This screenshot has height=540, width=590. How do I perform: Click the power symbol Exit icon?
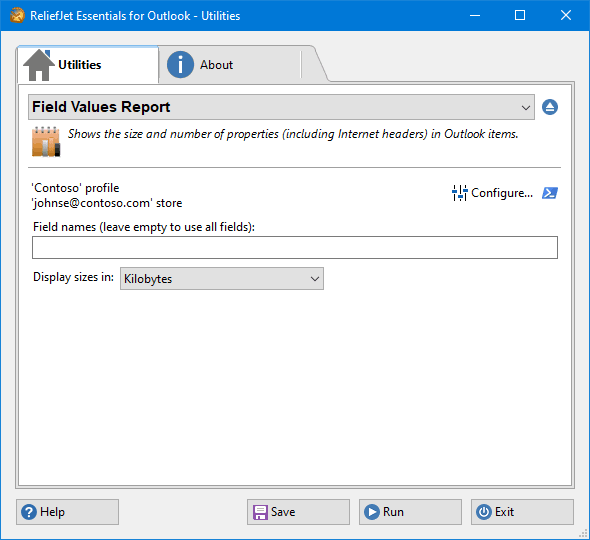[x=484, y=512]
